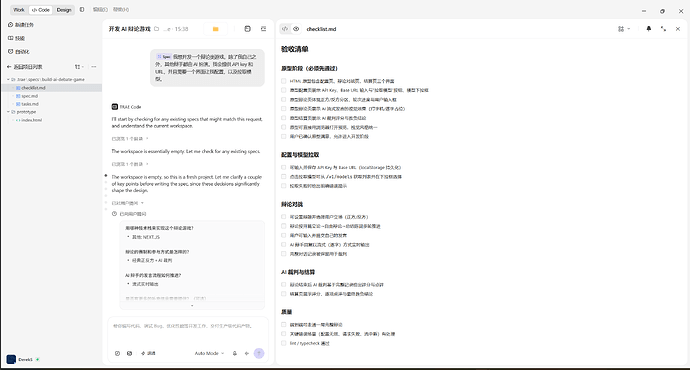Click the back arrow to return to project list
Viewport: 690px width, 370px height.
9,67
